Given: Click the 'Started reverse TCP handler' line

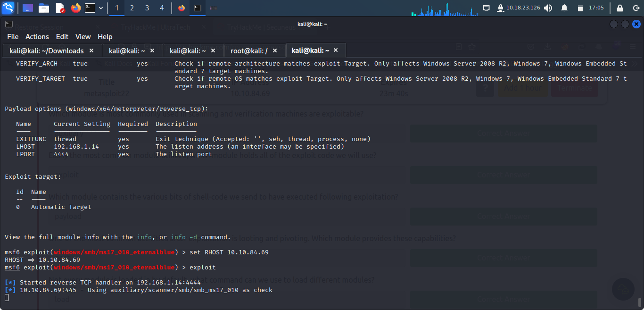Looking at the screenshot, I should click(103, 283).
